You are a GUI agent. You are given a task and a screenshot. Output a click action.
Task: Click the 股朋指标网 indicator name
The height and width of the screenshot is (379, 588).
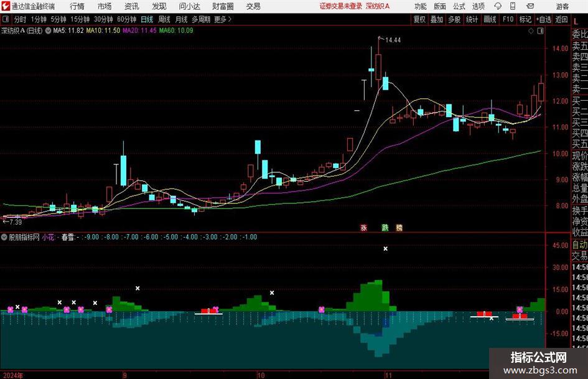click(24, 237)
